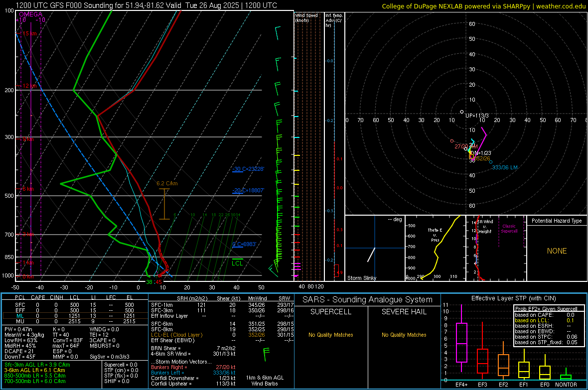
Task: Click the 6.2 C/km lapse rate label
Action: coord(167,183)
